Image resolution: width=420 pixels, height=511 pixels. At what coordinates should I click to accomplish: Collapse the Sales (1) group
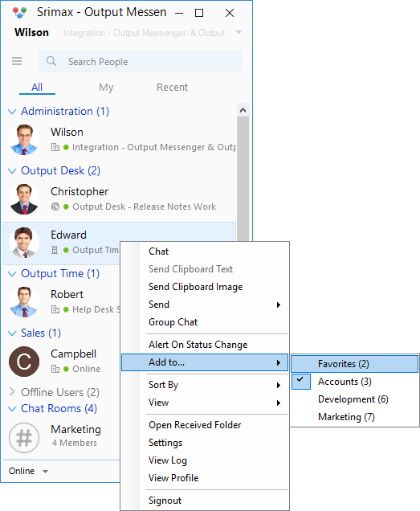coord(12,333)
